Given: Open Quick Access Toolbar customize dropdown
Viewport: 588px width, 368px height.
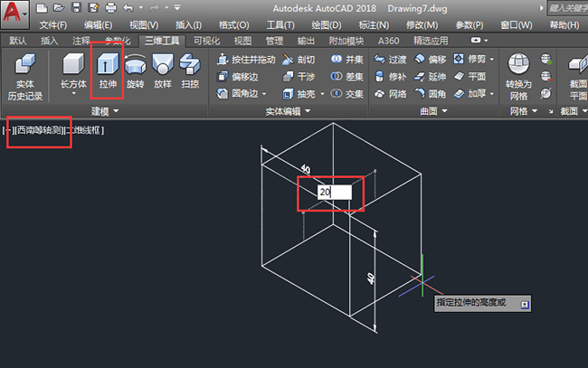Looking at the screenshot, I should 177,7.
